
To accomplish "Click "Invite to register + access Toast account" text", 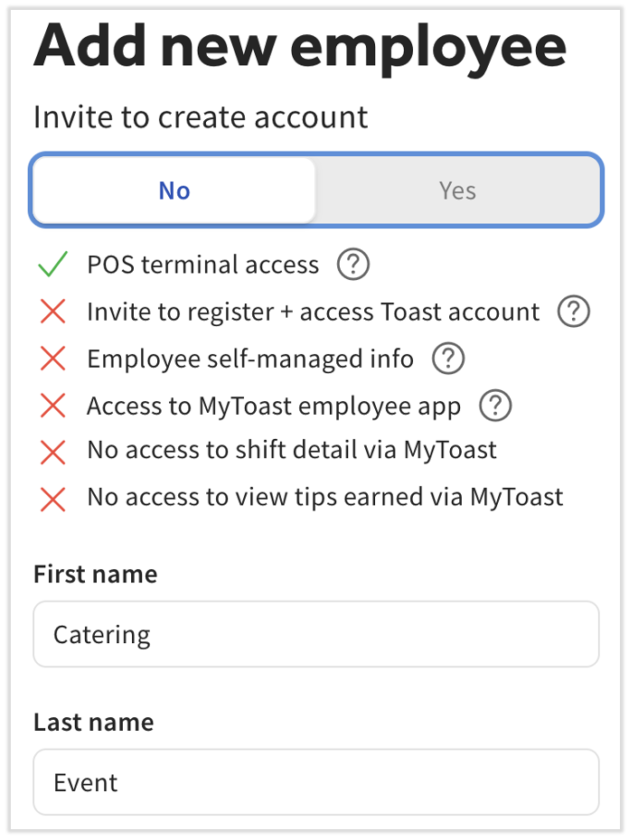I will (x=313, y=312).
